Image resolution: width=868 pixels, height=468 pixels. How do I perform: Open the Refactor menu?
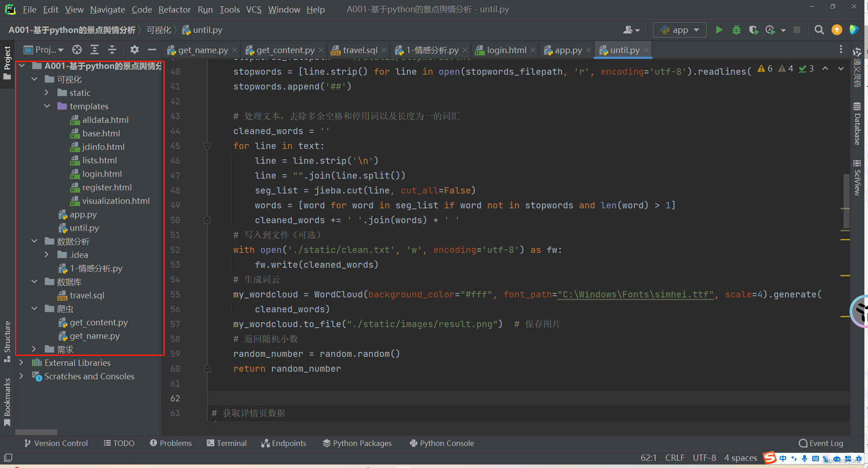tap(174, 9)
